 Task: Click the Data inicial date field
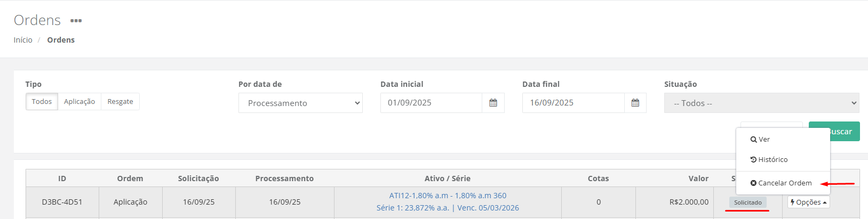click(431, 103)
